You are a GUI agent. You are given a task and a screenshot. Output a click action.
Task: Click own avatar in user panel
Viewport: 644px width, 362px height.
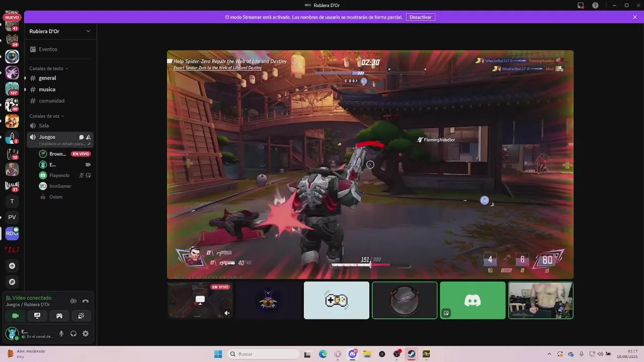pyautogui.click(x=12, y=333)
